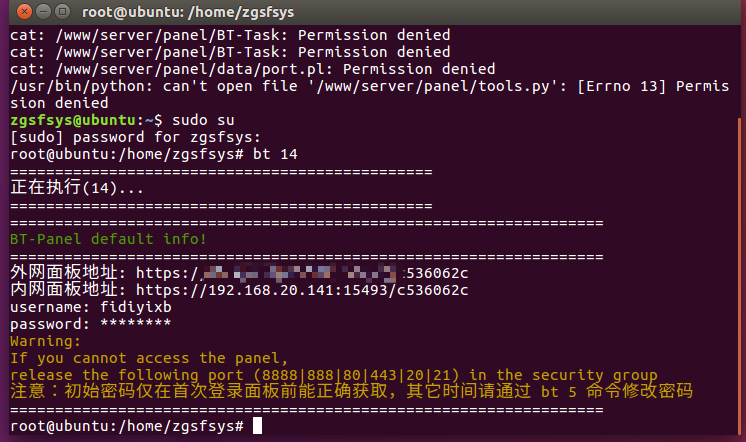Close the terminal window

[x=24, y=11]
